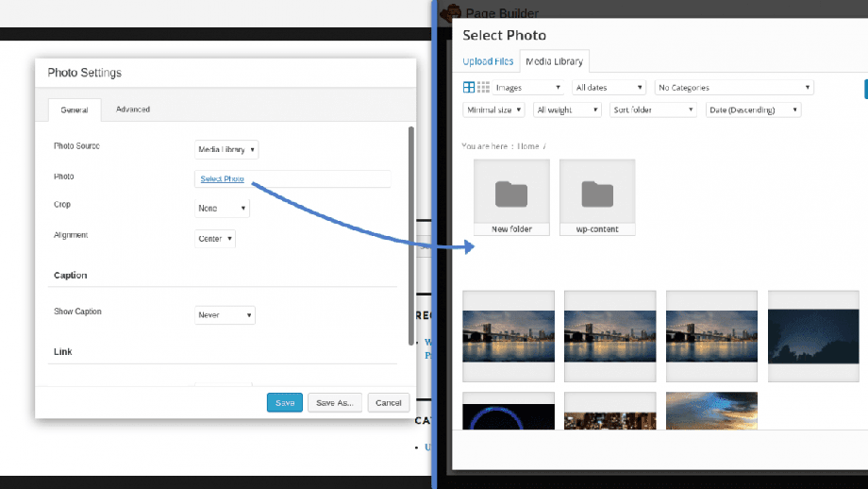Screen dimensions: 868x489
Task: Switch to small thumbnails grid view
Action: 483,87
